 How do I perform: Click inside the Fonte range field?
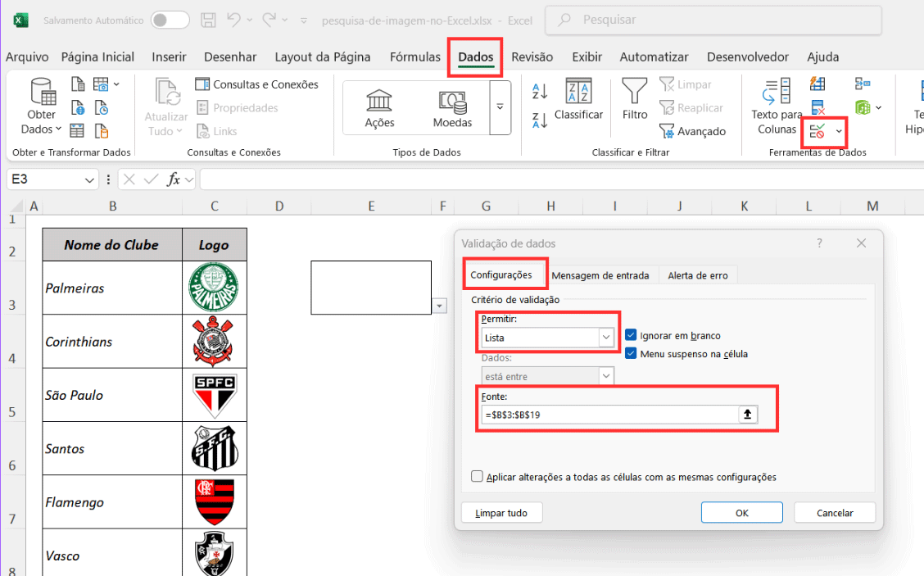610,415
